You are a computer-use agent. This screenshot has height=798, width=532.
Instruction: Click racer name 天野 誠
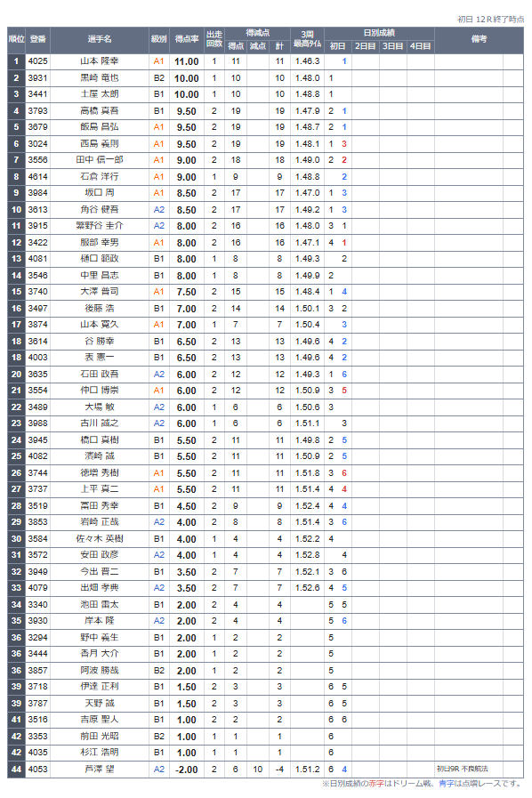pyautogui.click(x=100, y=704)
